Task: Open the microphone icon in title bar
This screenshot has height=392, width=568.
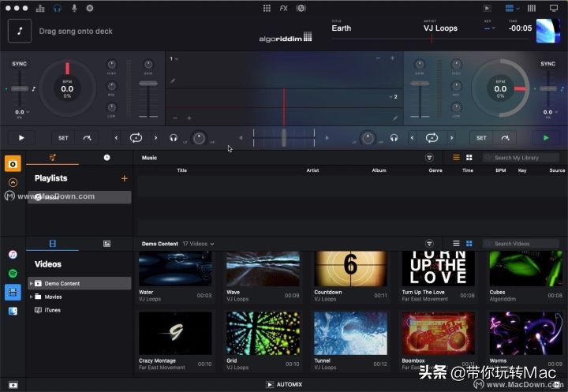Action: [74, 8]
